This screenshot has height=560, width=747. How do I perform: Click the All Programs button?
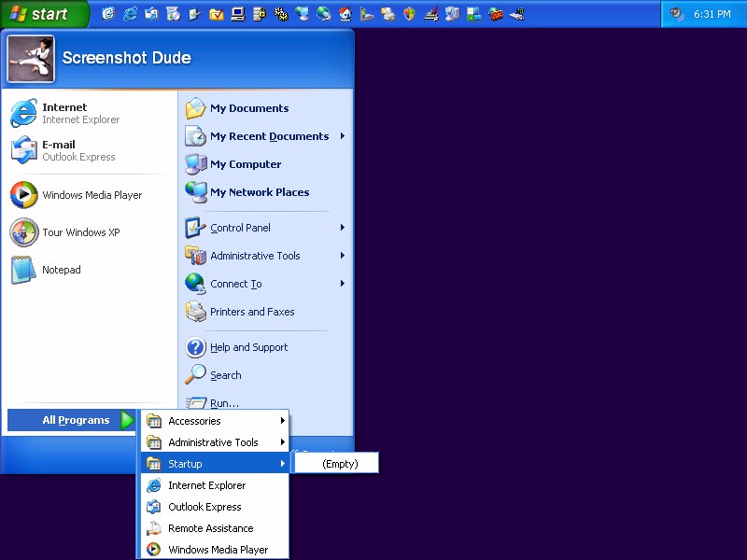click(x=73, y=420)
